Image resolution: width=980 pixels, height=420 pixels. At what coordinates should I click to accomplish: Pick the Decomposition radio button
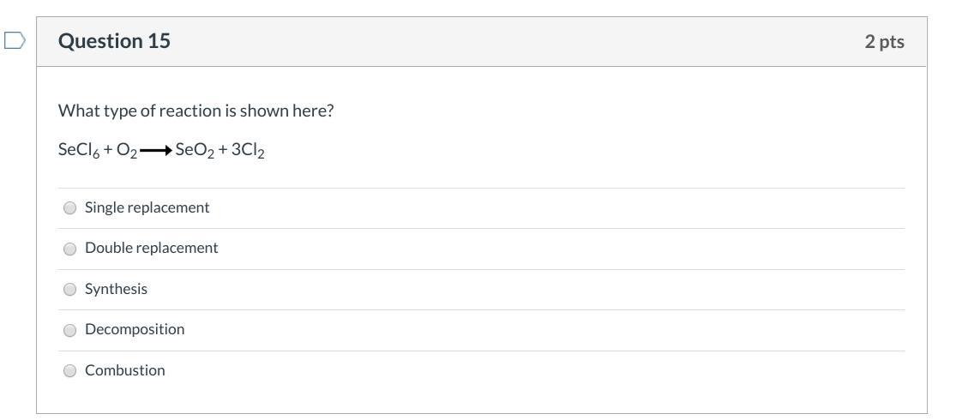[x=70, y=330]
